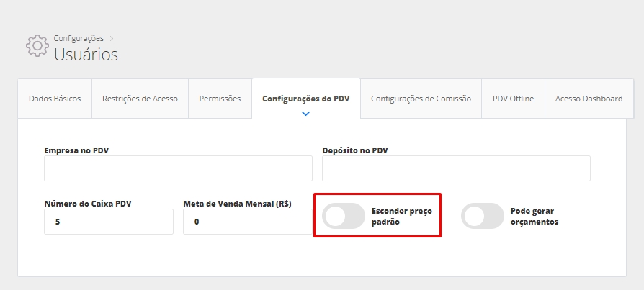Click the settings gear icon
Screen dimensions: 644x290
pyautogui.click(x=37, y=46)
